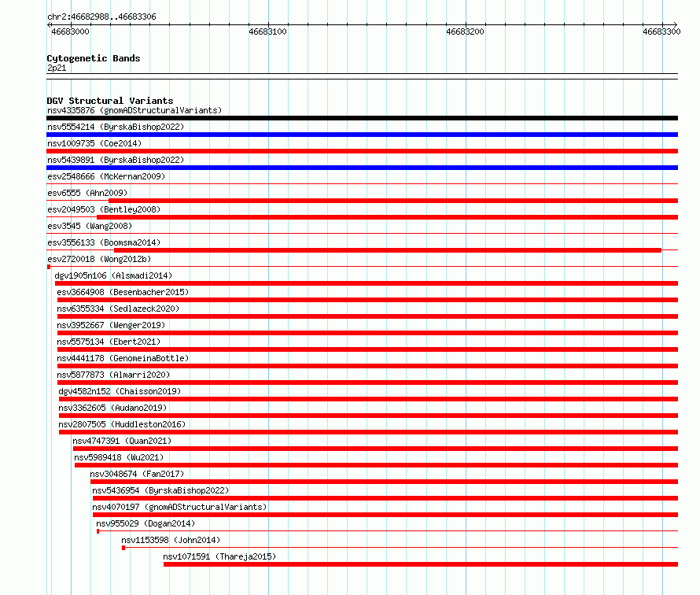Click red bar of esv6555 (Ahn2009)
700x595 pixels.
click(x=393, y=201)
